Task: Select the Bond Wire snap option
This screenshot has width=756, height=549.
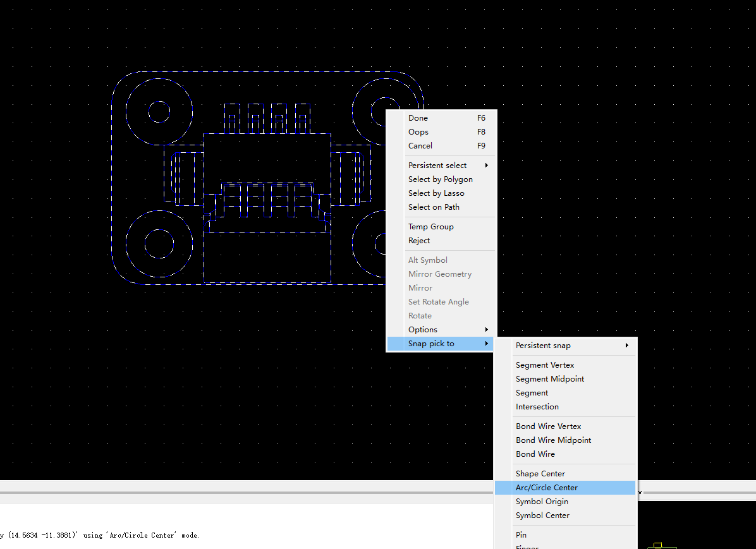Action: click(566, 454)
